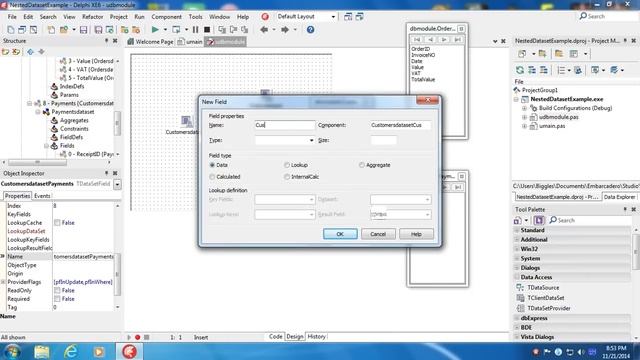Open the Type dropdown in New Field

(311, 140)
